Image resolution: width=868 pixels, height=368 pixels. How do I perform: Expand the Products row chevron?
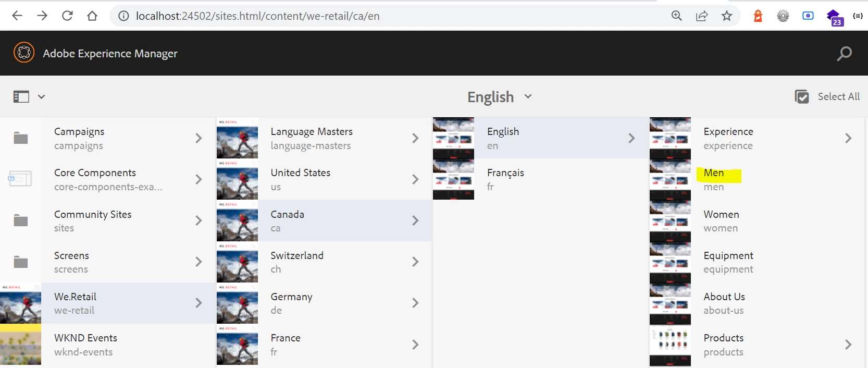click(x=848, y=345)
